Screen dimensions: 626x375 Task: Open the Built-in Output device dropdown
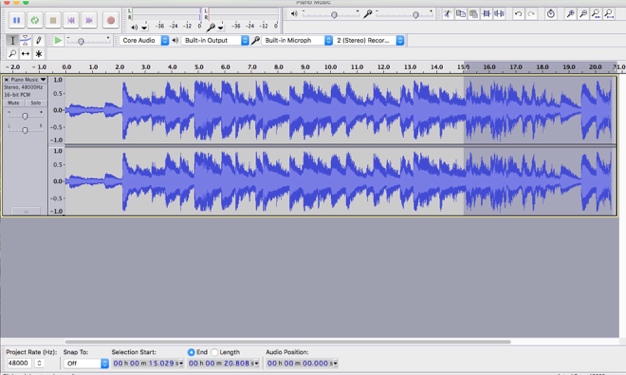(215, 40)
